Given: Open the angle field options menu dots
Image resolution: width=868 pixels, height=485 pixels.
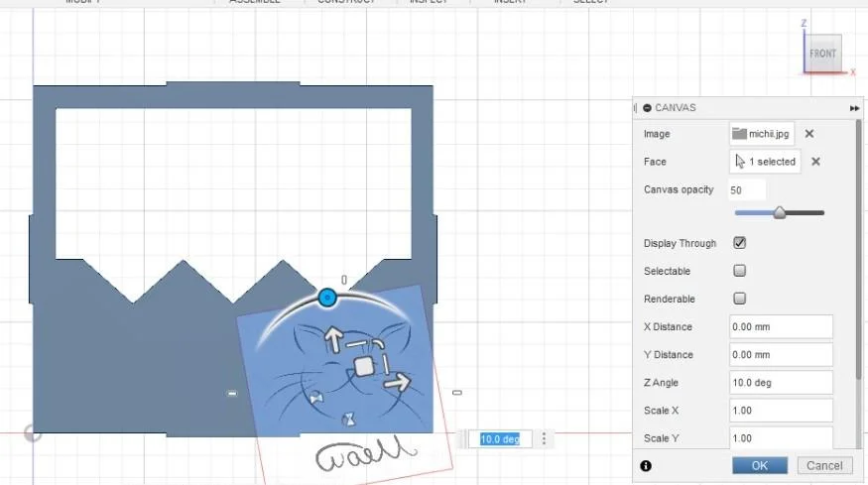Looking at the screenshot, I should click(544, 439).
